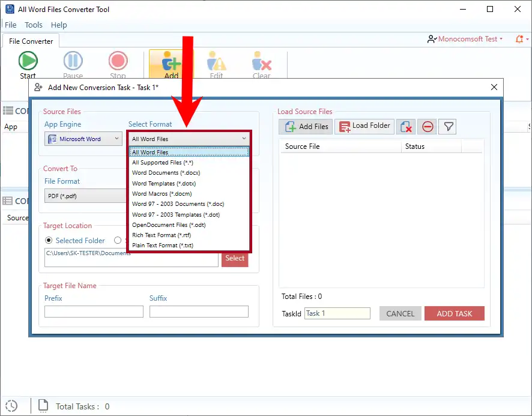Click the CANCEL button

point(401,313)
